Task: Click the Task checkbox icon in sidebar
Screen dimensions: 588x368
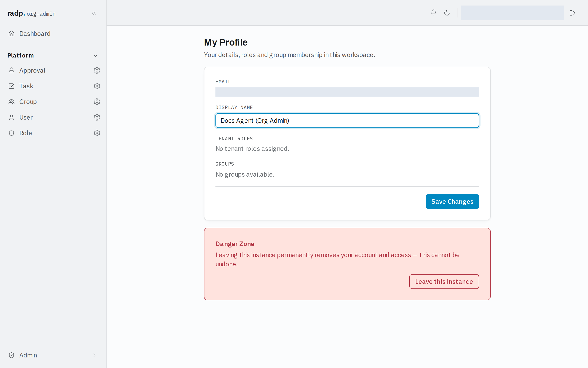Action: pos(11,86)
